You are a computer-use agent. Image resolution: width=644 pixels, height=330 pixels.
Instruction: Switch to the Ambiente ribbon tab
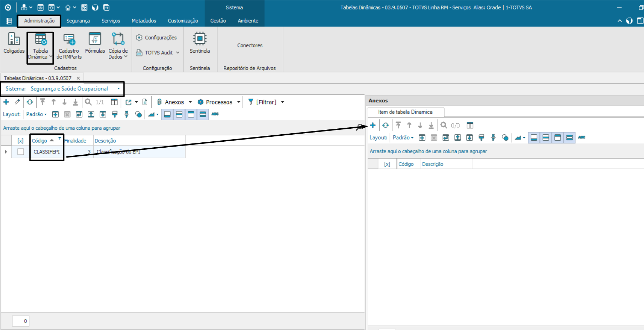(x=248, y=21)
